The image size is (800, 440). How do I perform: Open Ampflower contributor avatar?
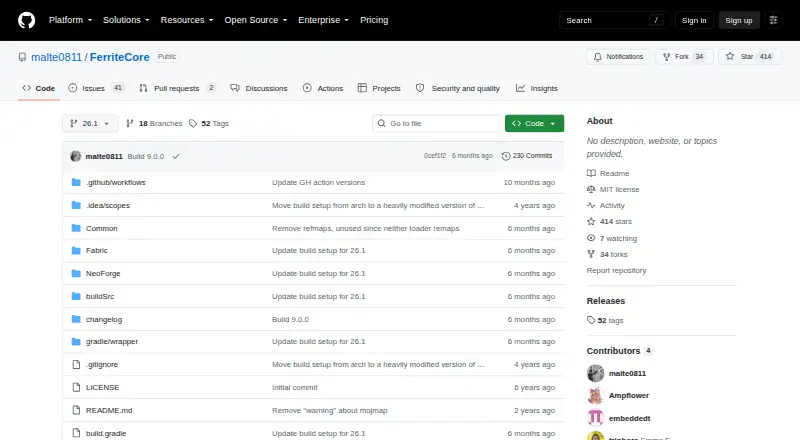pyautogui.click(x=595, y=396)
